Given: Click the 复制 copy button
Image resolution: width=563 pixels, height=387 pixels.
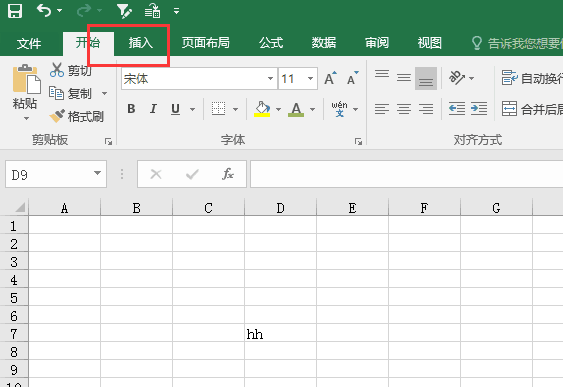Looking at the screenshot, I should (x=71, y=93).
